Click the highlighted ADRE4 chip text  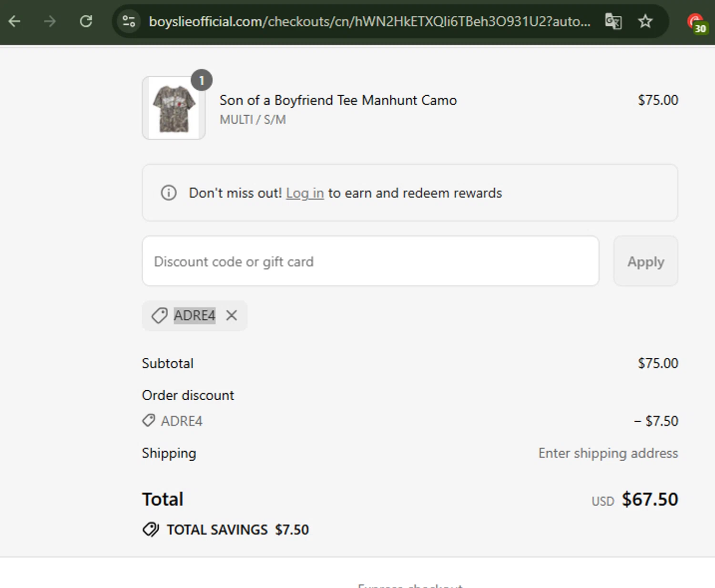click(x=194, y=315)
